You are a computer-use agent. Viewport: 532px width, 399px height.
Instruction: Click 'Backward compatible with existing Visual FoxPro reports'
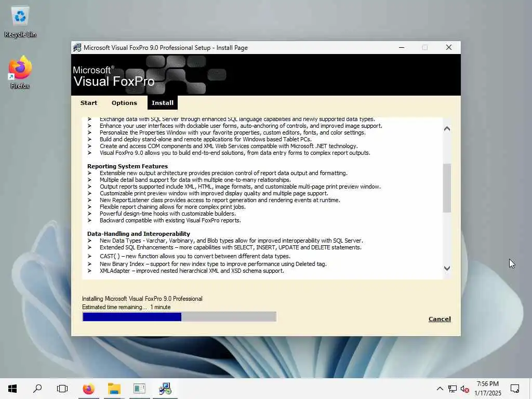[170, 220]
